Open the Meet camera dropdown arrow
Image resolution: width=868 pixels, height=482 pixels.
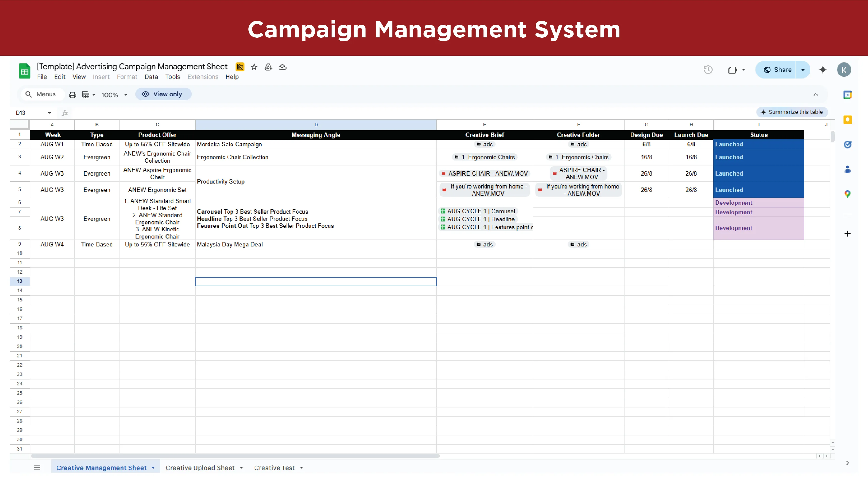[x=743, y=70]
